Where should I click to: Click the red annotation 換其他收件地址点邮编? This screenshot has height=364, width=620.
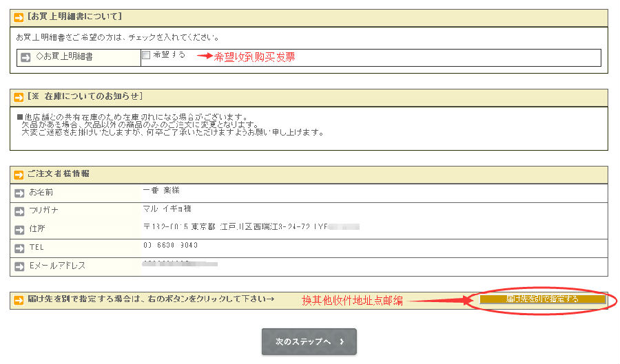pos(352,301)
